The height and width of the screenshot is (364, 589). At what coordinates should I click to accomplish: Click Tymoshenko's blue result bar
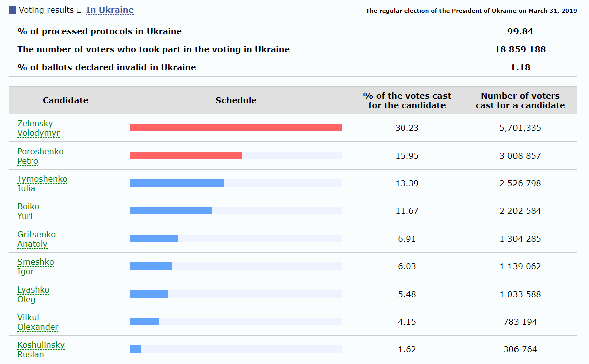click(x=177, y=183)
